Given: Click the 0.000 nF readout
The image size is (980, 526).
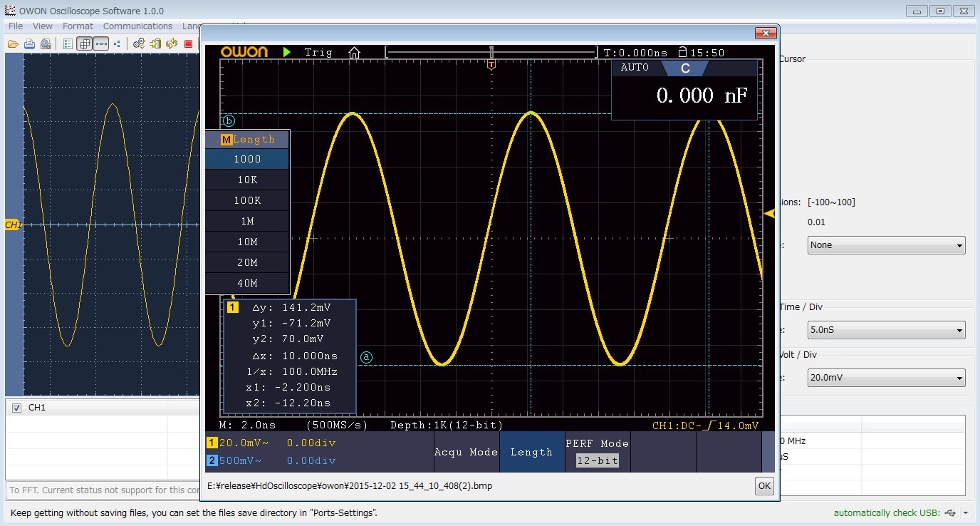Looking at the screenshot, I should (x=702, y=96).
